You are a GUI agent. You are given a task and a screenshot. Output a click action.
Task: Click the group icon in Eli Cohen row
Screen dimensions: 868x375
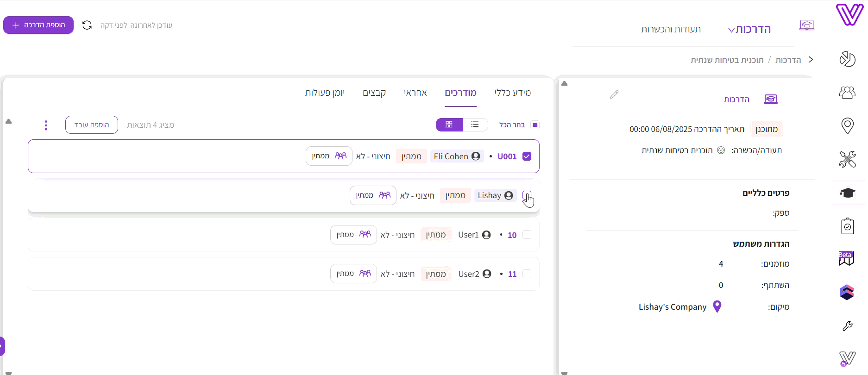pyautogui.click(x=340, y=156)
